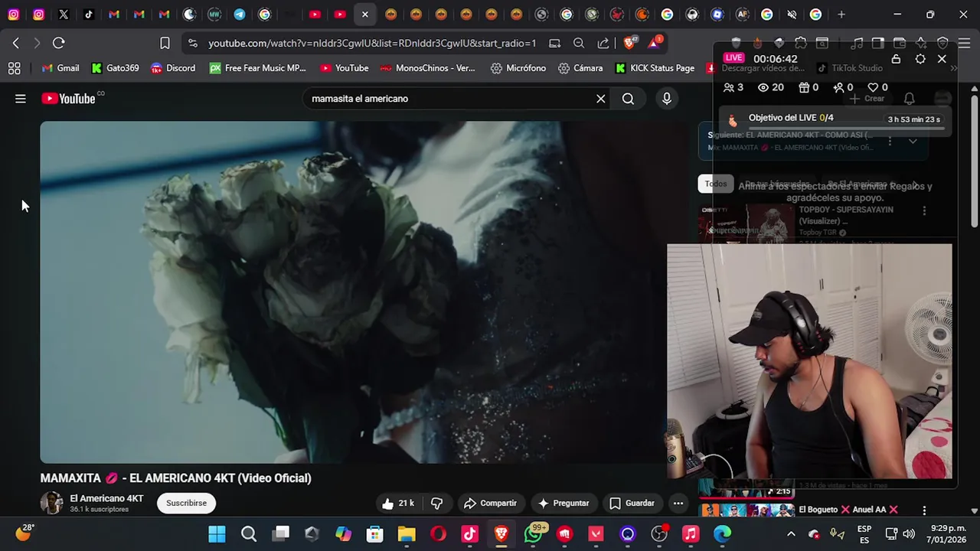The height and width of the screenshot is (551, 980).
Task: Toggle the lock icon on LIVE overlay
Action: [x=896, y=59]
